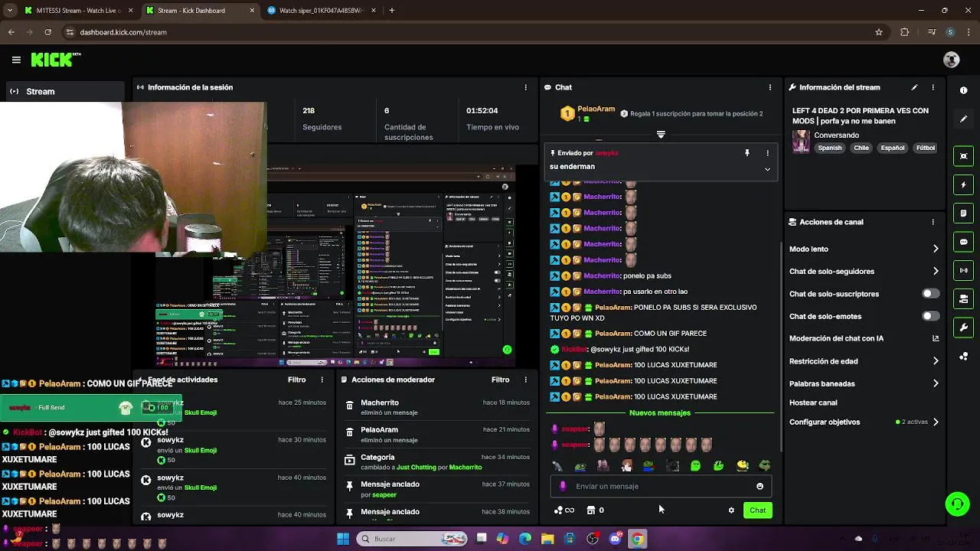This screenshot has width=980, height=551.
Task: Select the bee emote in quick emote bar
Action: click(742, 465)
